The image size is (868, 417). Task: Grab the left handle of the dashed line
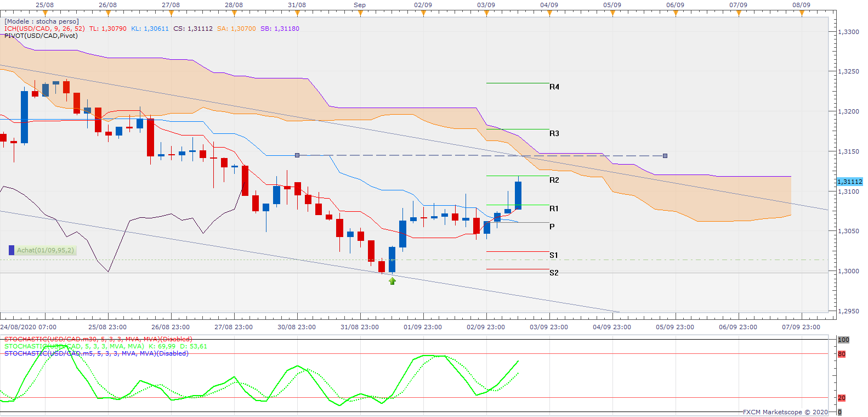297,155
